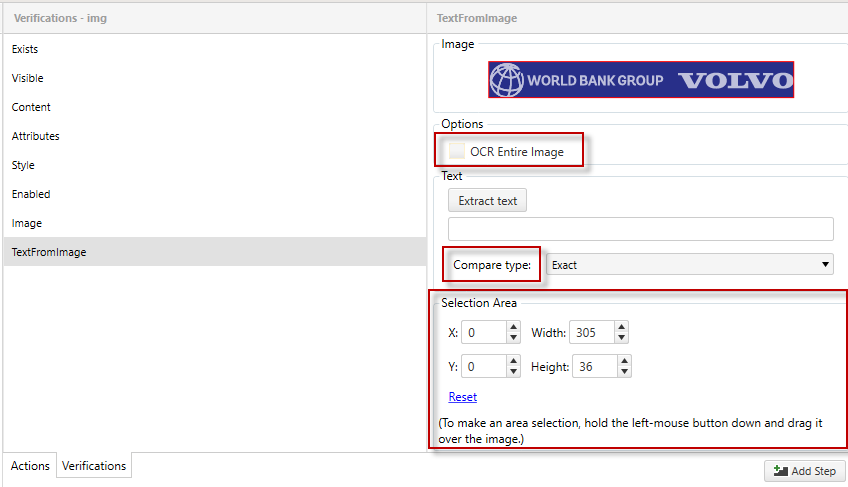Select the Visible verification

click(215, 78)
